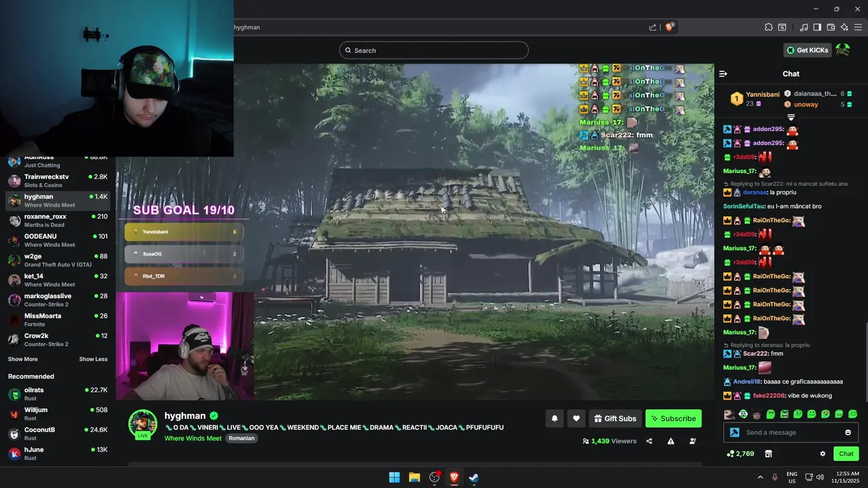Expand system tray hidden icons chevron
Screen dimensions: 868x488
(759, 477)
